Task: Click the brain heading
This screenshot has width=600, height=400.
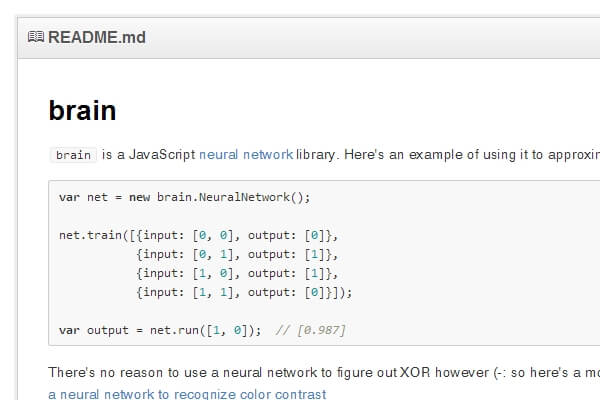Action: pos(82,111)
